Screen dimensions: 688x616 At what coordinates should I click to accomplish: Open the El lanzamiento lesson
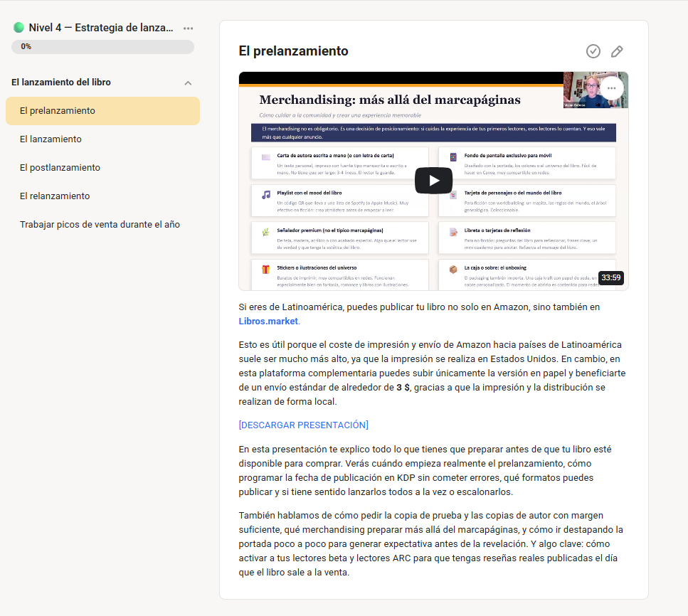(51, 139)
